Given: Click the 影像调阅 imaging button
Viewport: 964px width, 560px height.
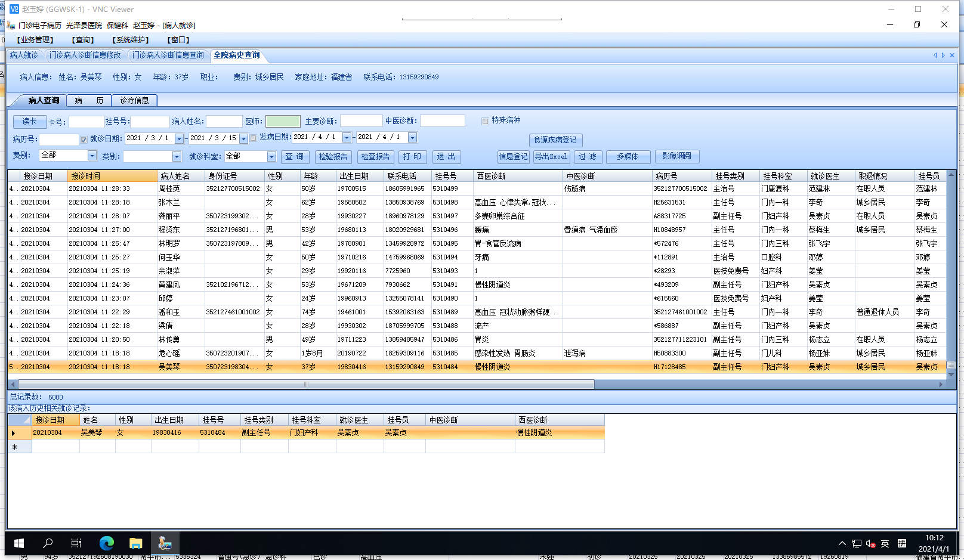Looking at the screenshot, I should [x=677, y=156].
